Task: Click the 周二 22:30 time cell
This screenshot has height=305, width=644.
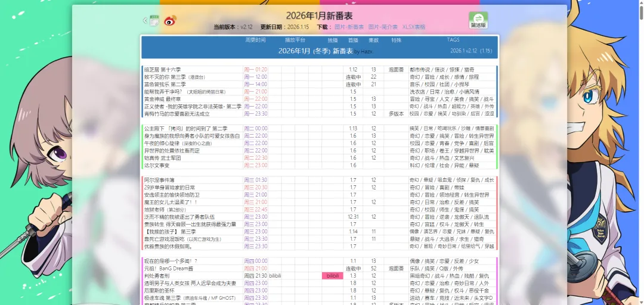Action: tap(255, 158)
